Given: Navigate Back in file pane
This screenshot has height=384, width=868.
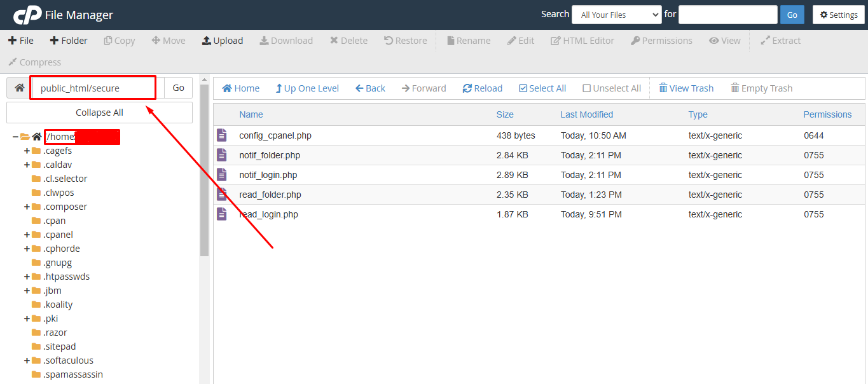Looking at the screenshot, I should (370, 88).
